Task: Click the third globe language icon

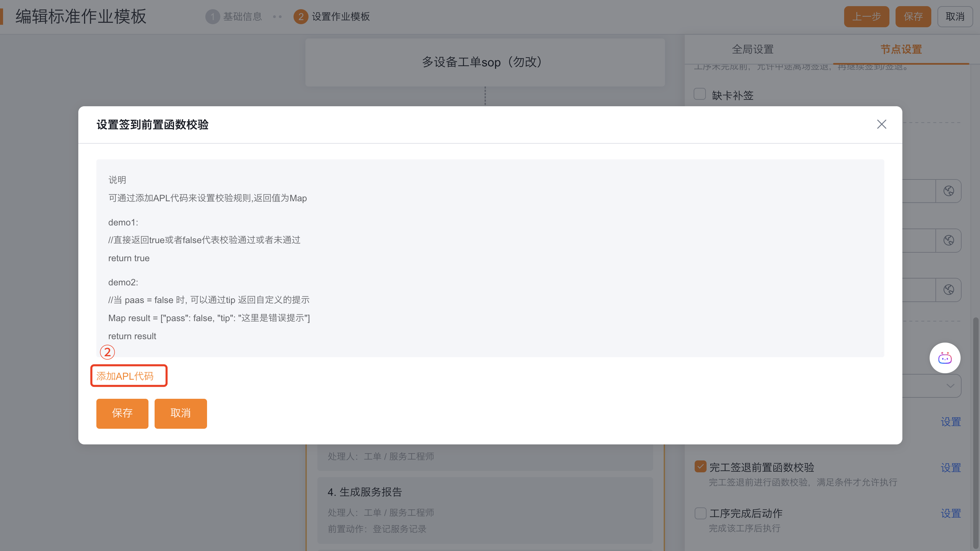Action: (948, 290)
